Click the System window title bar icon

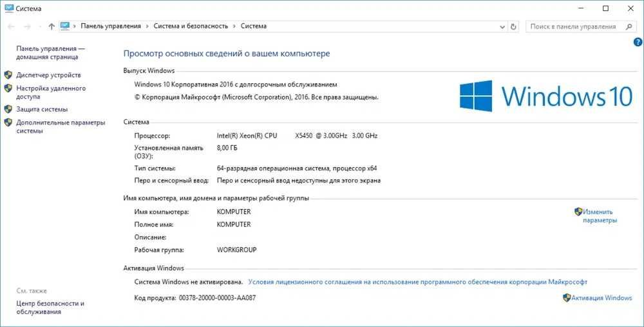9,8
